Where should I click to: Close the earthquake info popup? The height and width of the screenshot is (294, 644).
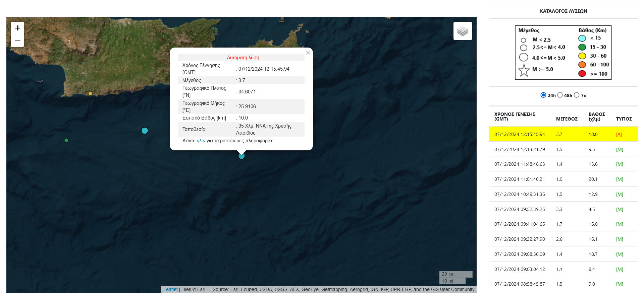click(308, 53)
